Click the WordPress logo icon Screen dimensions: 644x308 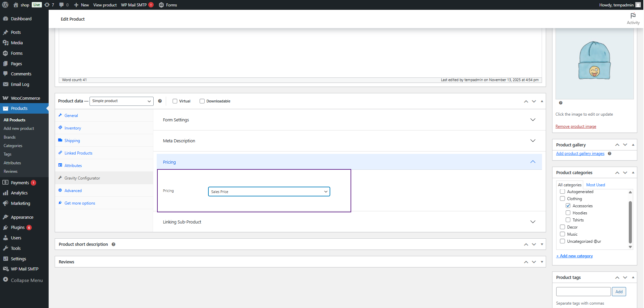[x=5, y=5]
